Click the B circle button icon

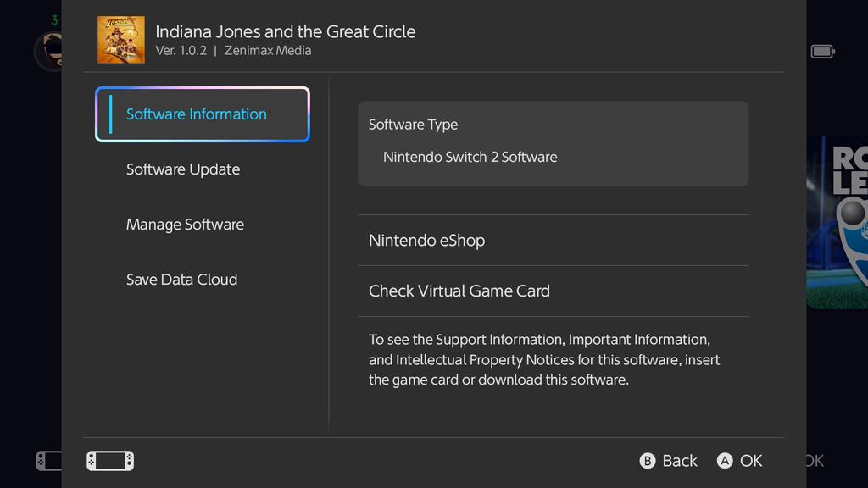(x=647, y=461)
